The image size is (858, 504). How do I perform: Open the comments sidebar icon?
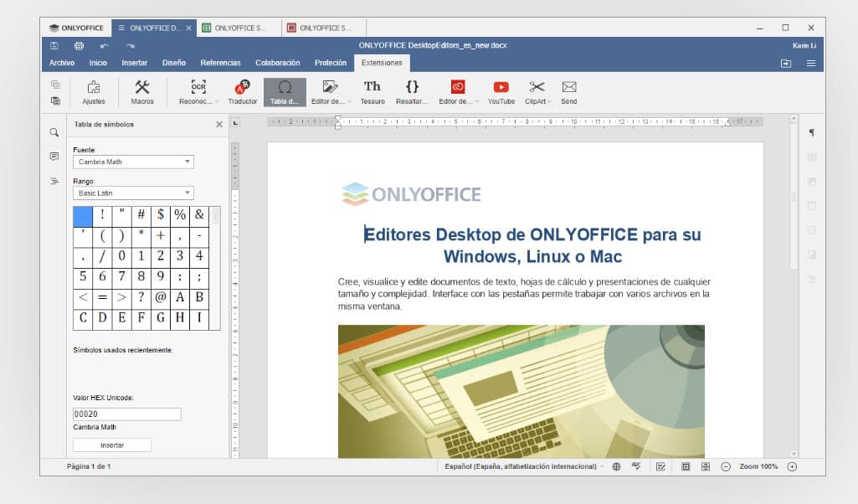tap(54, 157)
